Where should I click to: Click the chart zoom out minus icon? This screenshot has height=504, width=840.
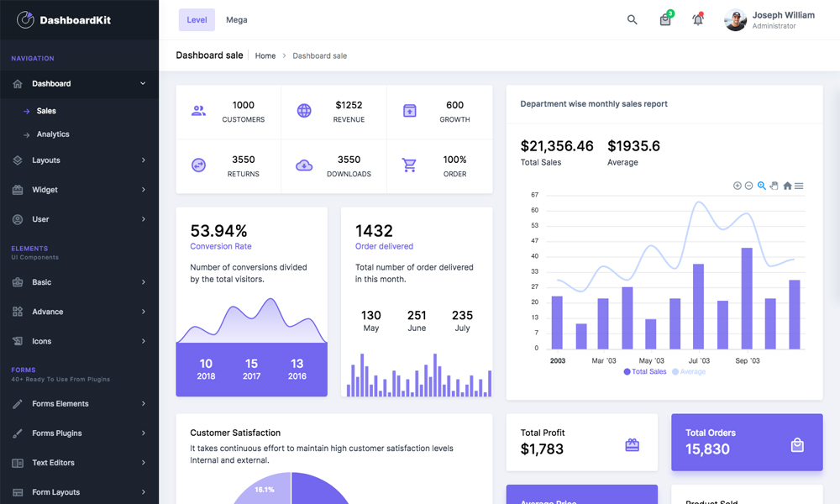click(749, 186)
